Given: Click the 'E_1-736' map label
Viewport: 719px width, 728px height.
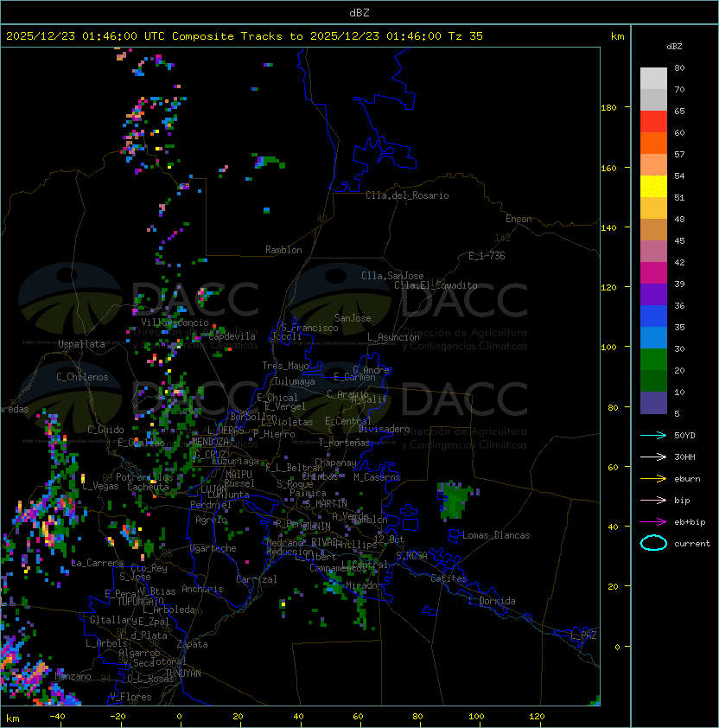Looking at the screenshot, I should (x=487, y=256).
